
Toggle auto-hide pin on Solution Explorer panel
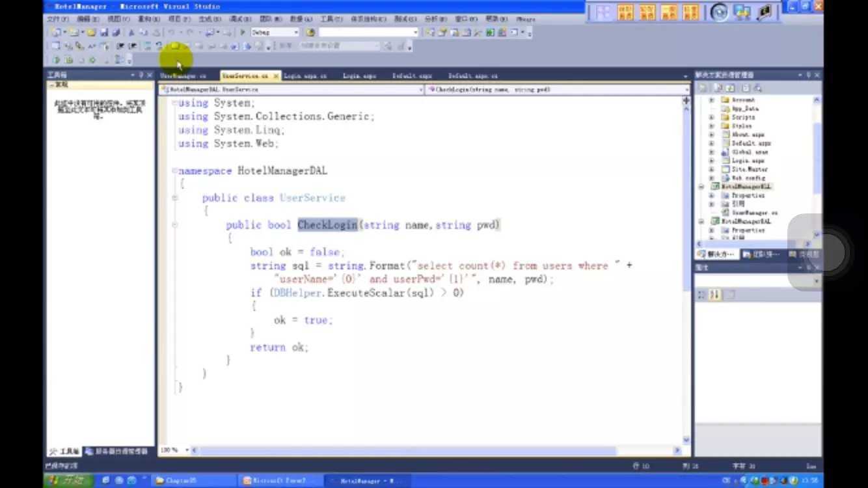click(808, 75)
